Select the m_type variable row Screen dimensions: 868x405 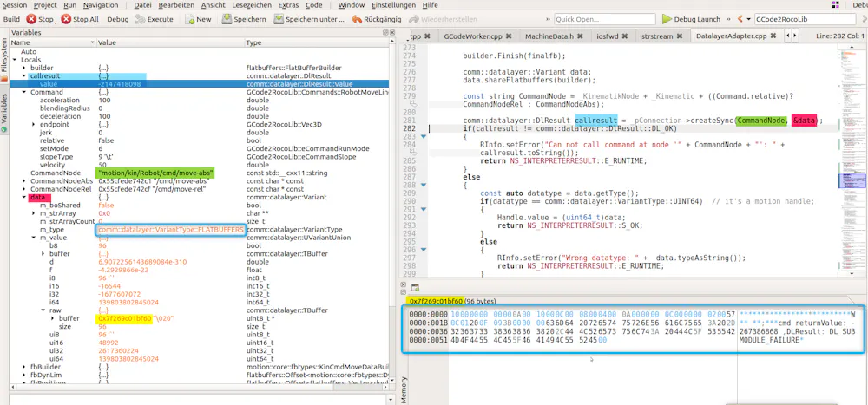point(200,229)
